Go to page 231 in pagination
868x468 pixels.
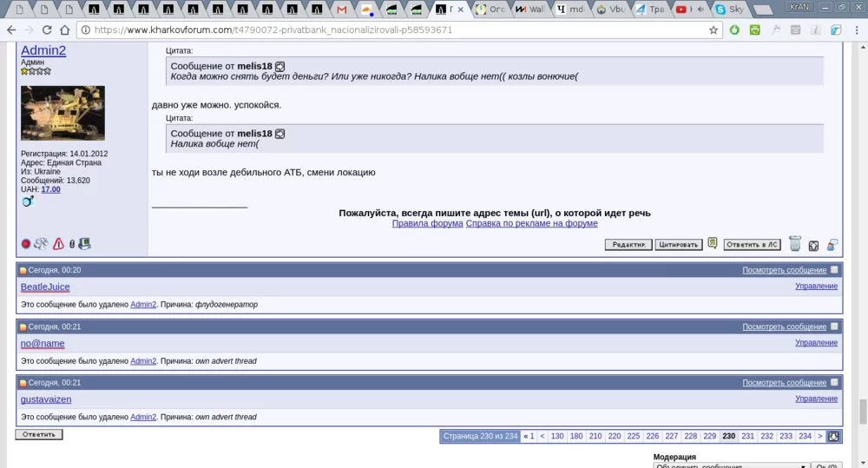coord(747,437)
